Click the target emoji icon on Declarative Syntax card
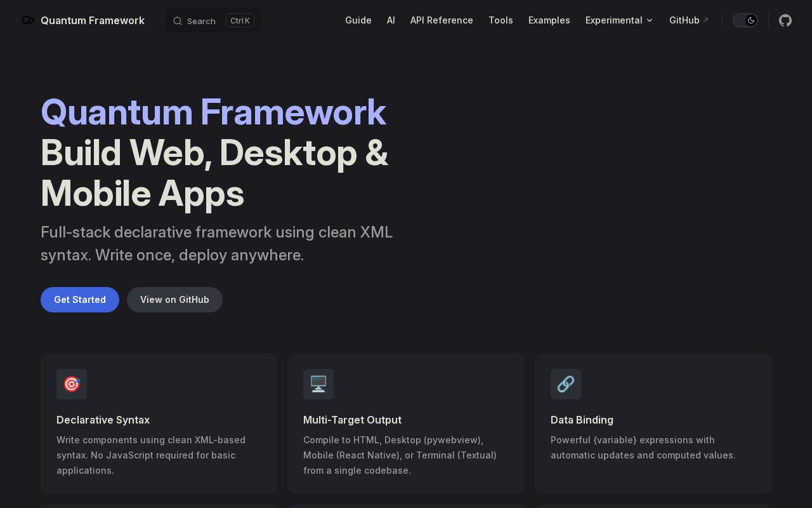Viewport: 812px width, 508px height. coord(72,384)
